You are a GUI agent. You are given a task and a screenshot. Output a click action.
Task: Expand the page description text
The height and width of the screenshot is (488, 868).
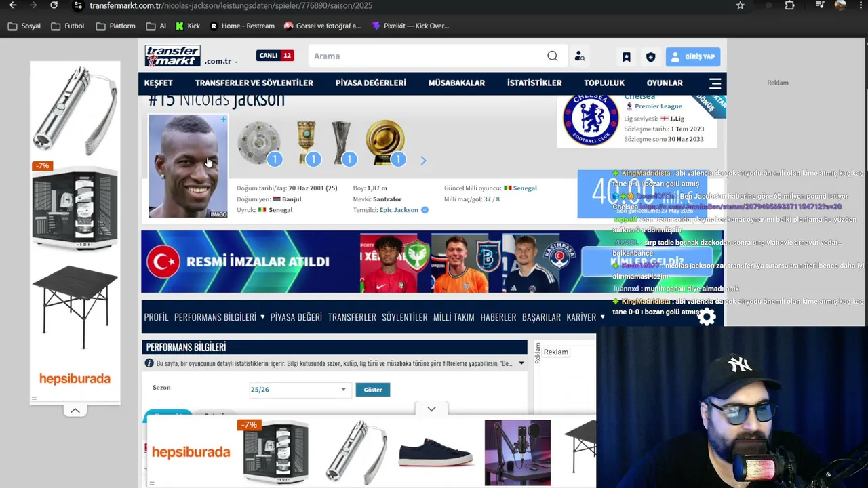[521, 363]
